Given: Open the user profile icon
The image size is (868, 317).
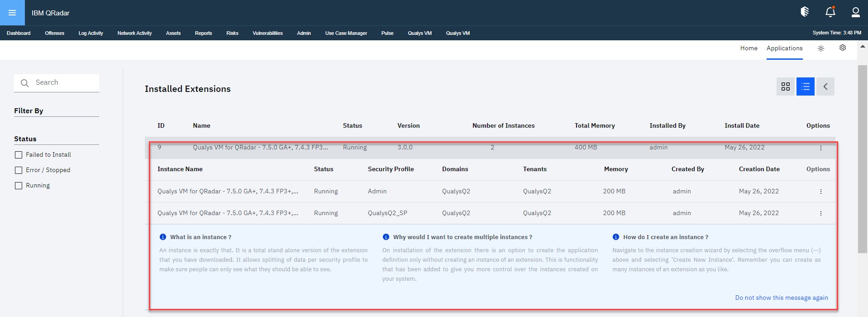Looking at the screenshot, I should tap(855, 12).
